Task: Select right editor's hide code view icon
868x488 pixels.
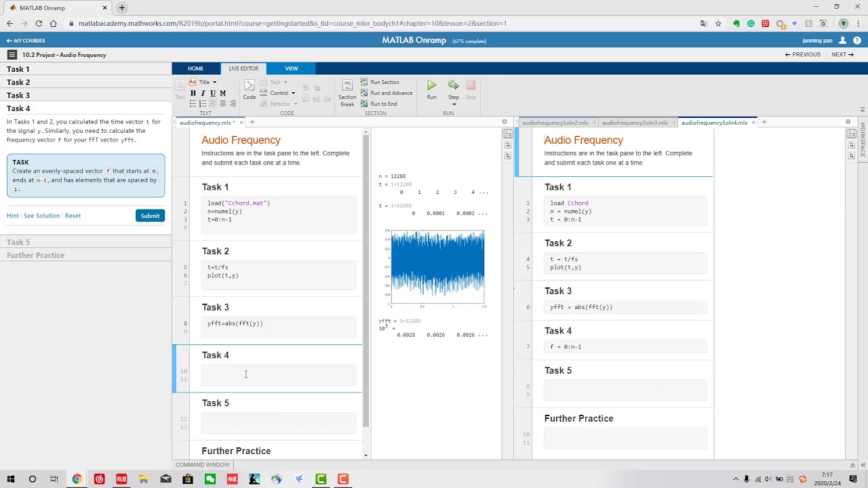Action: (850, 156)
